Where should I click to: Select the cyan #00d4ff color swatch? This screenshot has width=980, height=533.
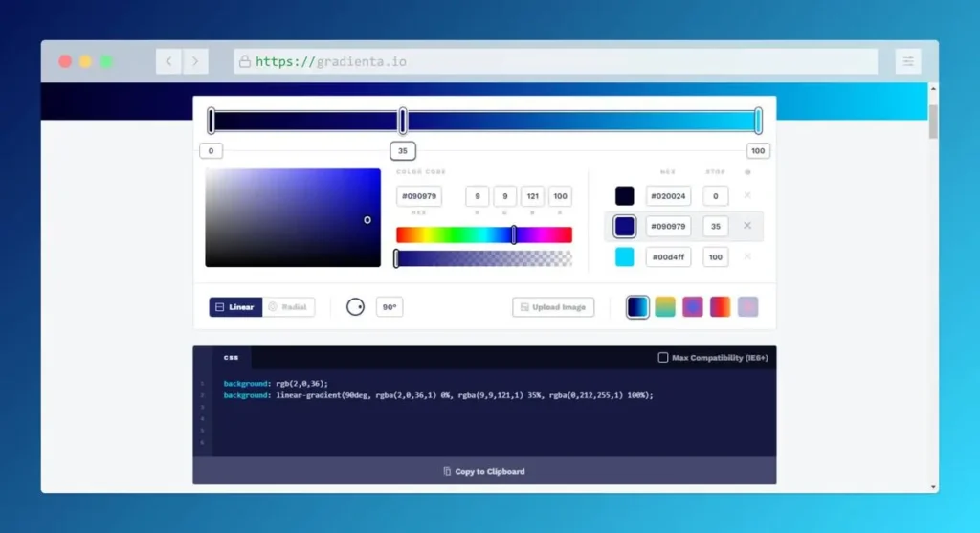point(625,256)
